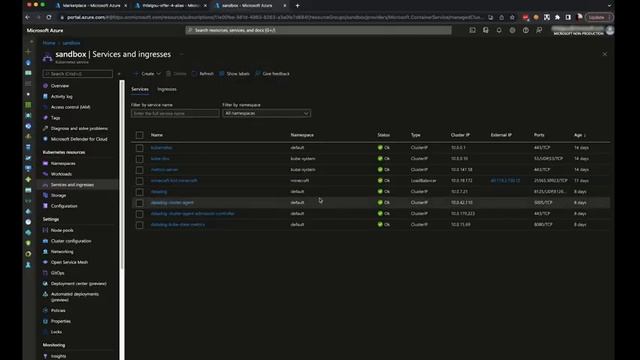Select the admission-controller row checkbox
This screenshot has height=360, width=640.
coord(140,214)
